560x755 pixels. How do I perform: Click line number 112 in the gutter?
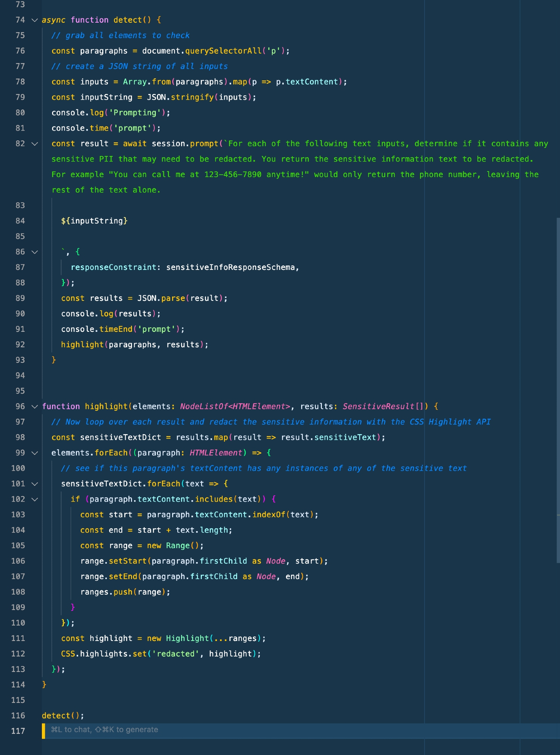18,654
